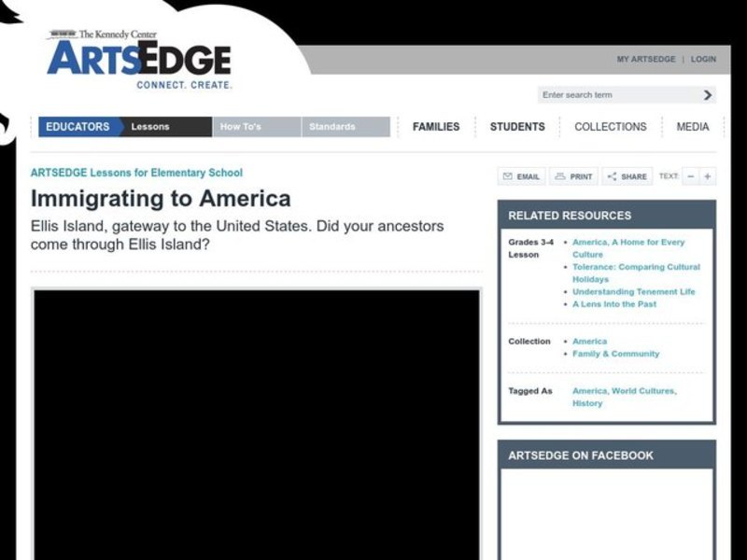Open the STUDENTS section from the menu
The width and height of the screenshot is (747, 560).
[517, 126]
